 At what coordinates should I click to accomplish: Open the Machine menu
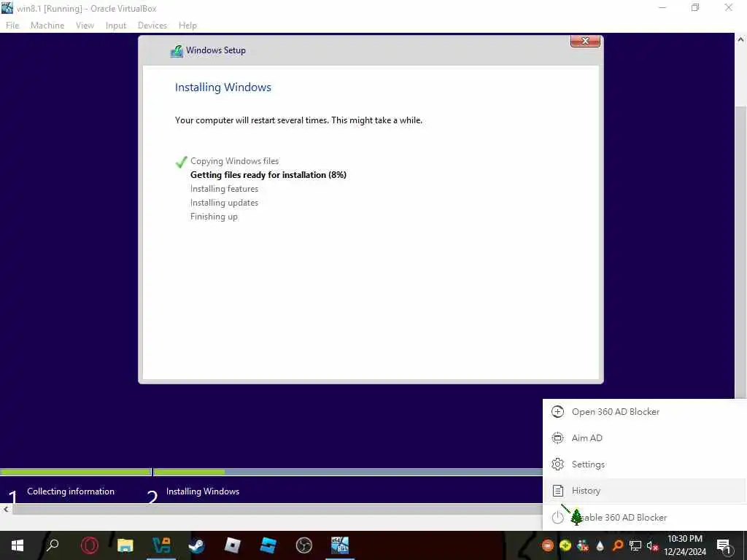[x=47, y=26]
